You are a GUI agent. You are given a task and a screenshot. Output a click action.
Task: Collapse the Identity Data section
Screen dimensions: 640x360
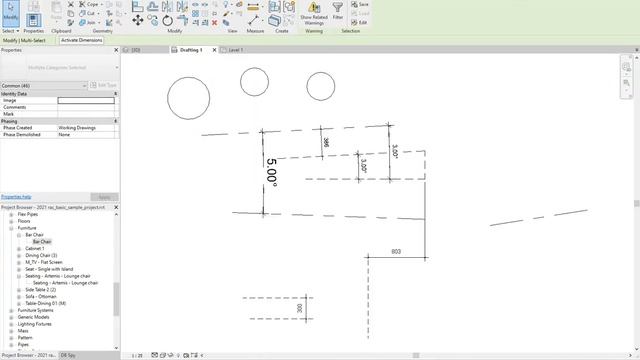[116, 93]
